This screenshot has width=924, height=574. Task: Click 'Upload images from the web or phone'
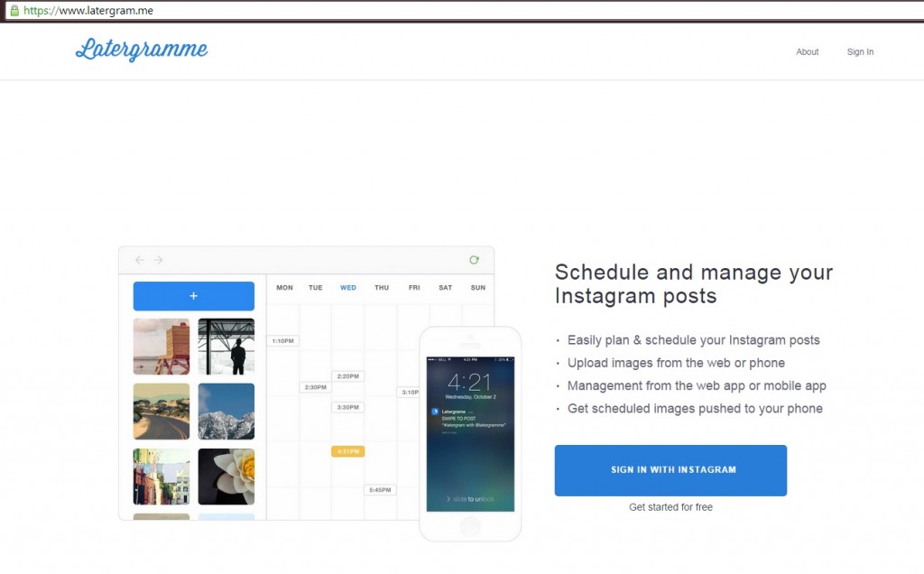[x=676, y=363]
